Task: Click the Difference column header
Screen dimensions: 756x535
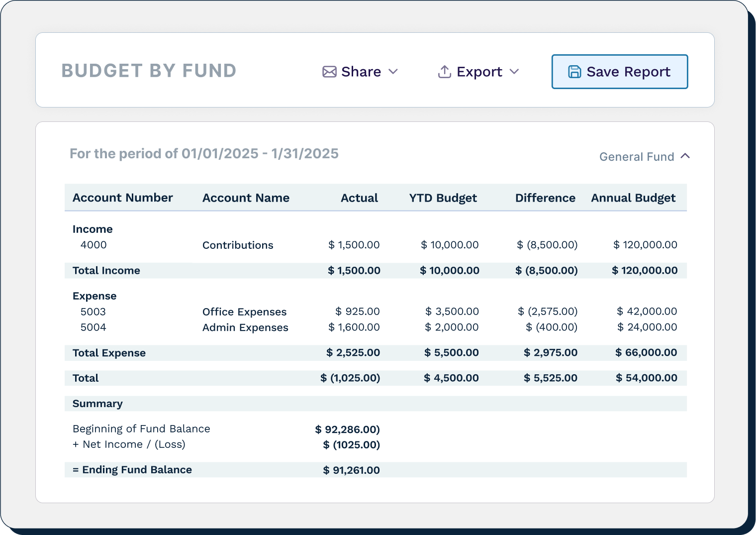Action: [x=545, y=198]
